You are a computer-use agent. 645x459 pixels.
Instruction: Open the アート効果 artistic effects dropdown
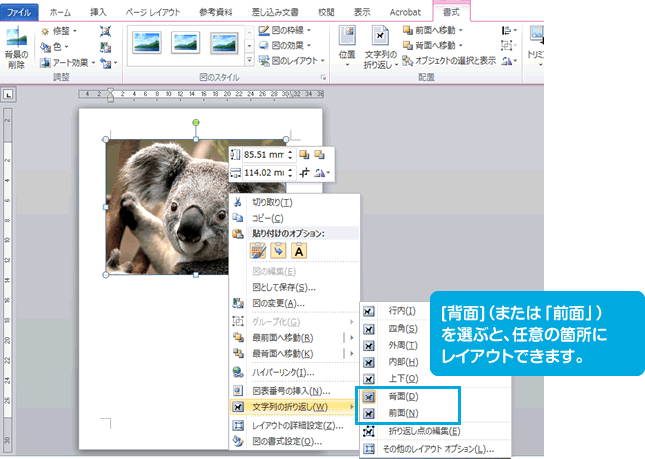tap(67, 62)
